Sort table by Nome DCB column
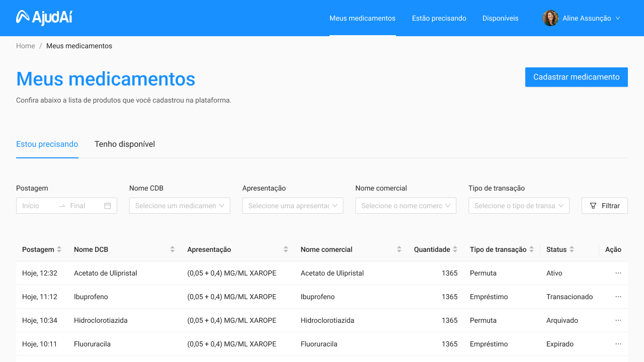 point(173,249)
